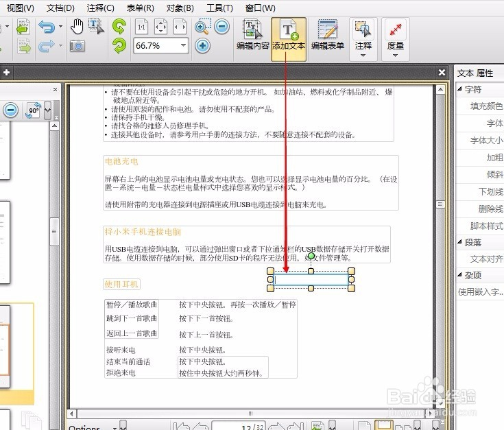The height and width of the screenshot is (430, 504).
Task: Click the blue undo arrow
Action: 47,27
